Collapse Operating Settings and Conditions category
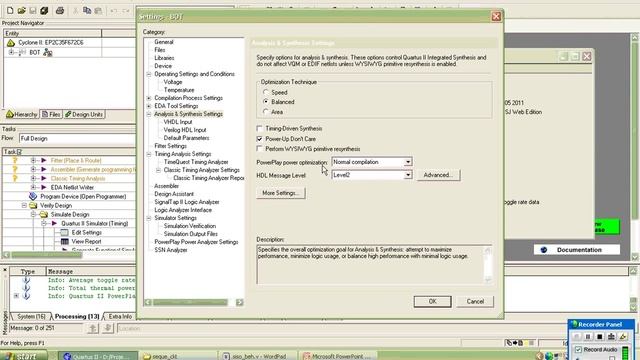 [149, 74]
